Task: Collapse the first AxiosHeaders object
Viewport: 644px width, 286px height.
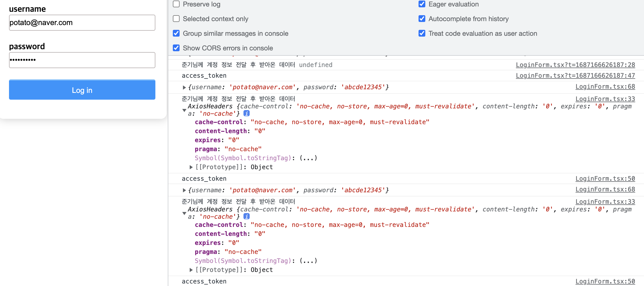Action: click(184, 110)
